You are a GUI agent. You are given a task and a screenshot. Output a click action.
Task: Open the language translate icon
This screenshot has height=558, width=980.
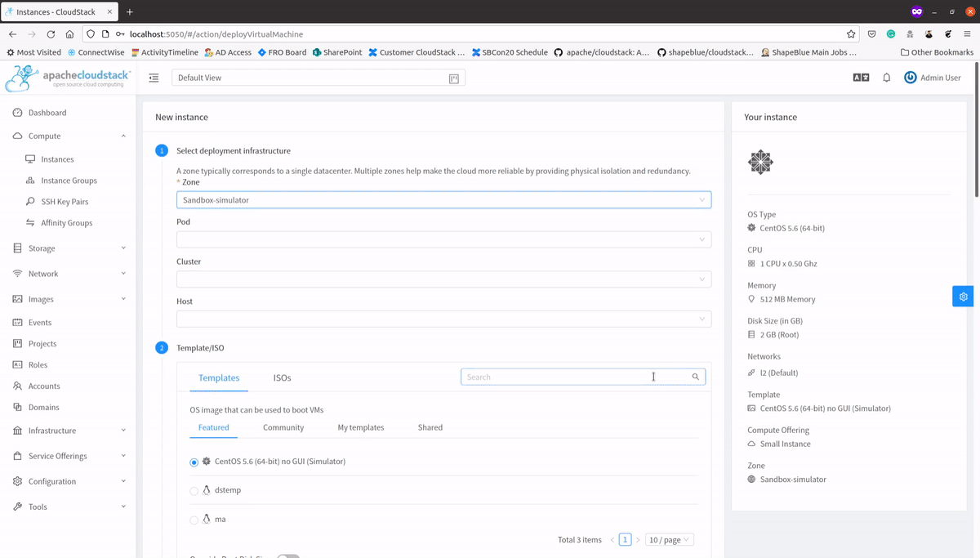tap(861, 78)
